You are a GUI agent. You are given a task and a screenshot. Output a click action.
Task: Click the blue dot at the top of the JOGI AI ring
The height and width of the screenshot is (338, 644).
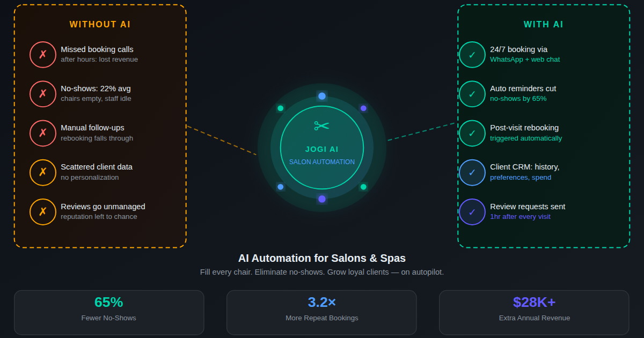pos(322,96)
